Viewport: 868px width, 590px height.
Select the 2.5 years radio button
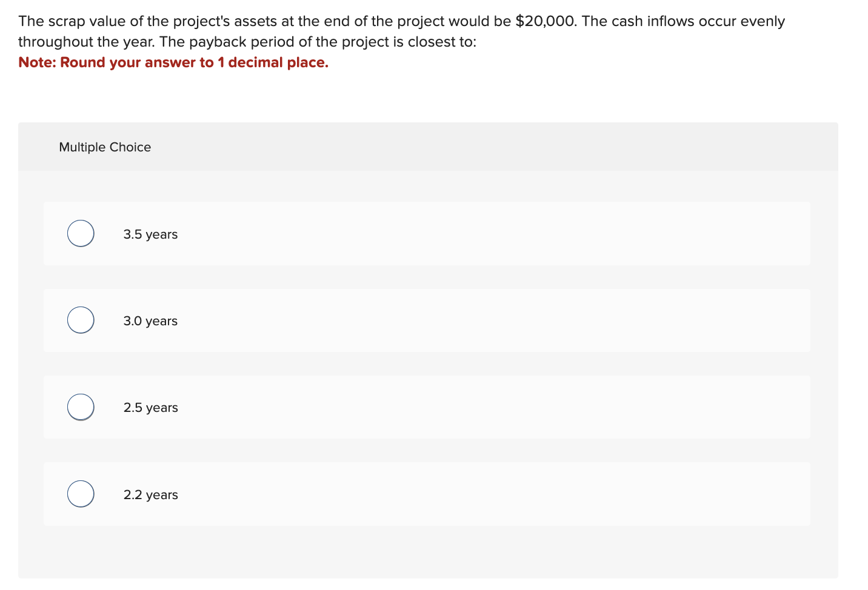coord(80,407)
